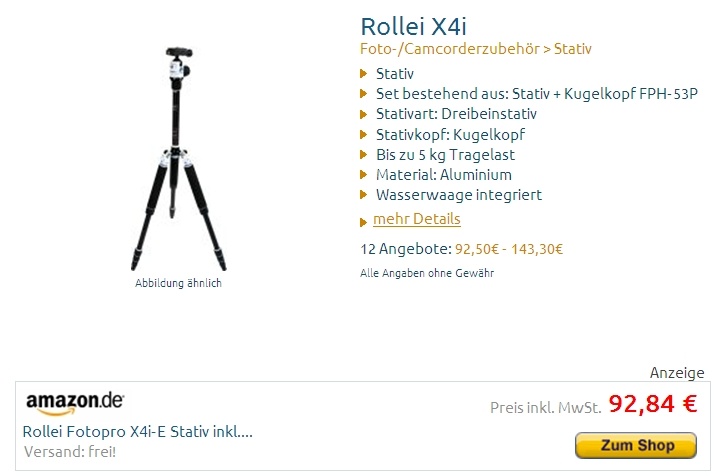The image size is (728, 476).
Task: Open the 'mehr Details' link
Action: pyautogui.click(x=416, y=219)
